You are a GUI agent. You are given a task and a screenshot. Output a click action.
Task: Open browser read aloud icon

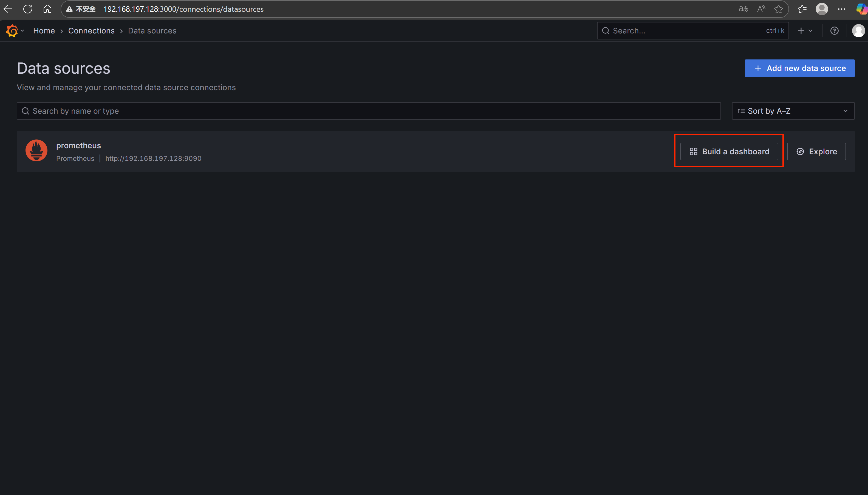point(761,9)
